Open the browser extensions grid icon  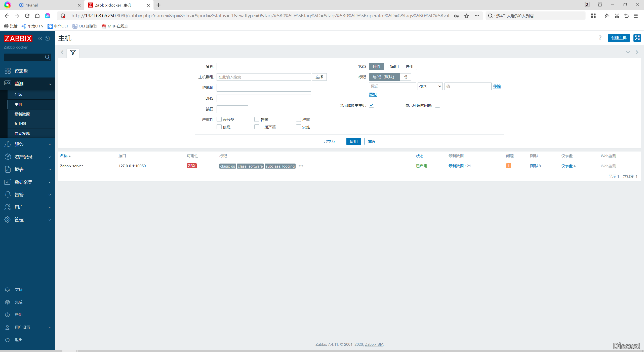[x=593, y=16]
